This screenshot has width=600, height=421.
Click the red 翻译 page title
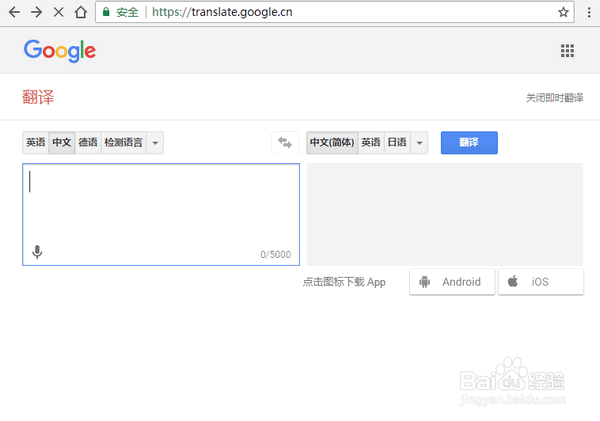[x=38, y=97]
